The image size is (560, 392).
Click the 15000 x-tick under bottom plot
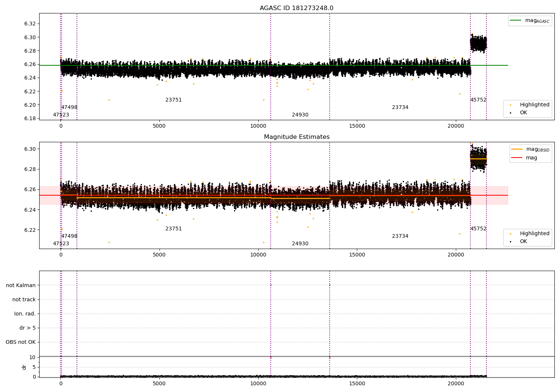[x=357, y=383]
